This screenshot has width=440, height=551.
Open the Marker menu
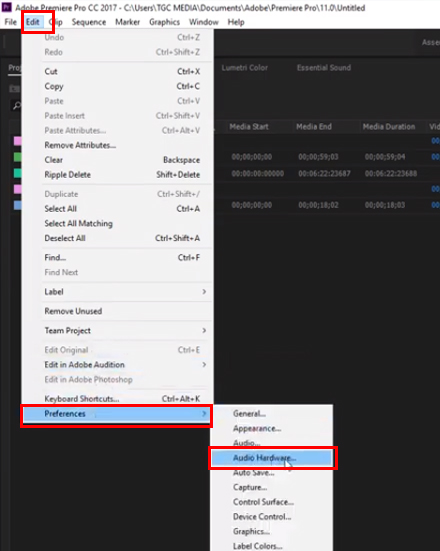(127, 22)
